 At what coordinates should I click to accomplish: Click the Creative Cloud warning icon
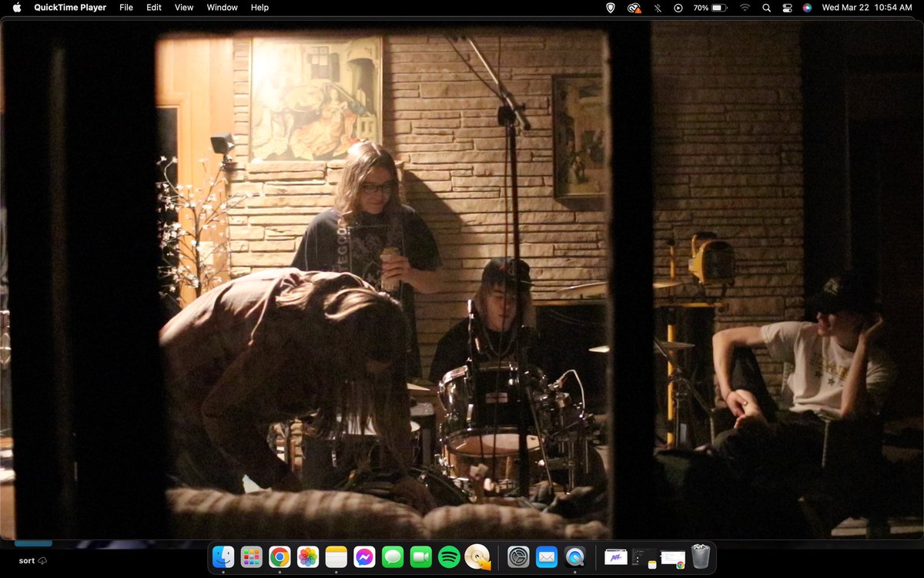point(634,8)
